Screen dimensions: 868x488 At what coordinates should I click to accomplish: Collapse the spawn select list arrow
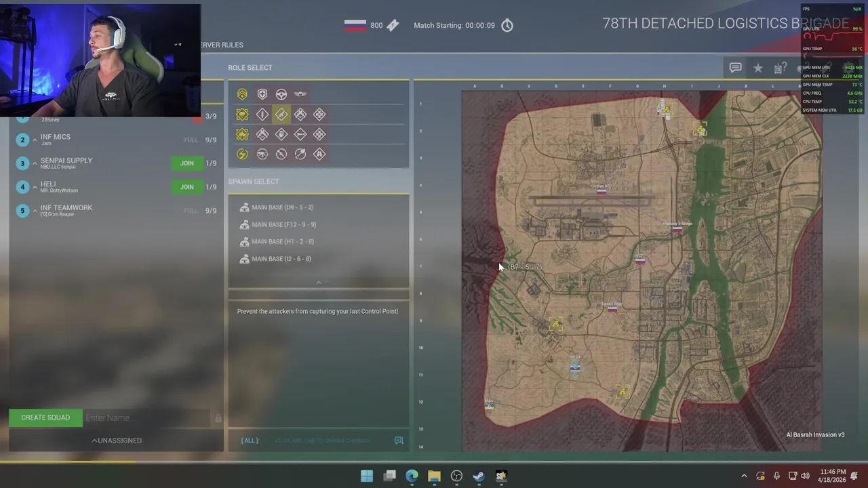click(319, 283)
